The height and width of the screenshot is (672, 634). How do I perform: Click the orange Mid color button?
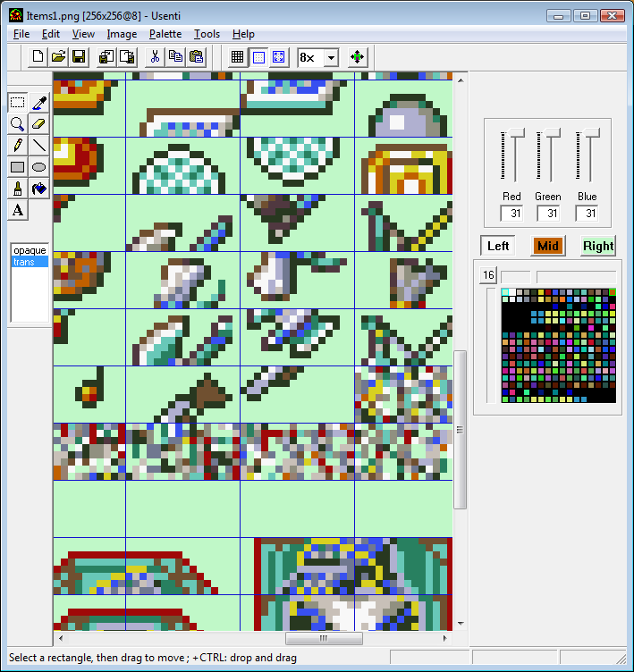pos(548,246)
